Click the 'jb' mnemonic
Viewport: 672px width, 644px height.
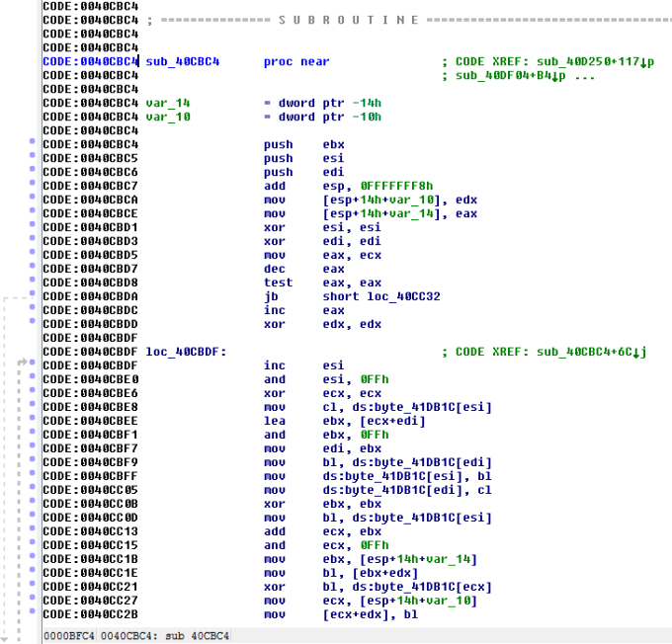[271, 296]
